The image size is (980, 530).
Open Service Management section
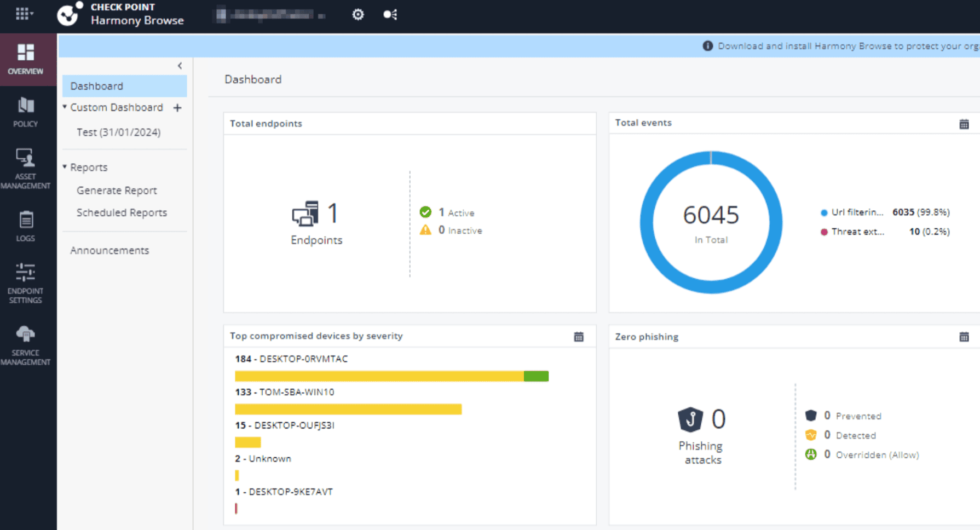point(26,345)
